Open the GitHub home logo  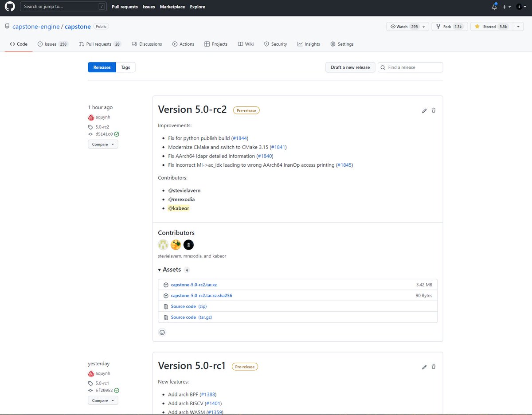pyautogui.click(x=10, y=7)
